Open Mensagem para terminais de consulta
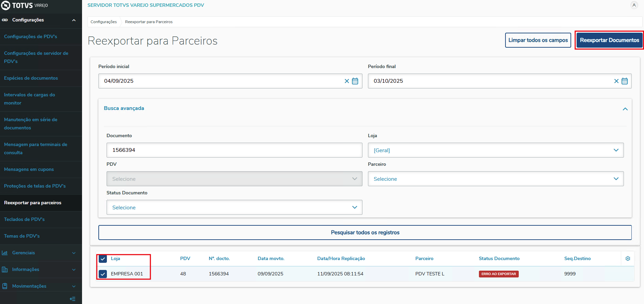This screenshot has width=644, height=304. click(x=41, y=149)
